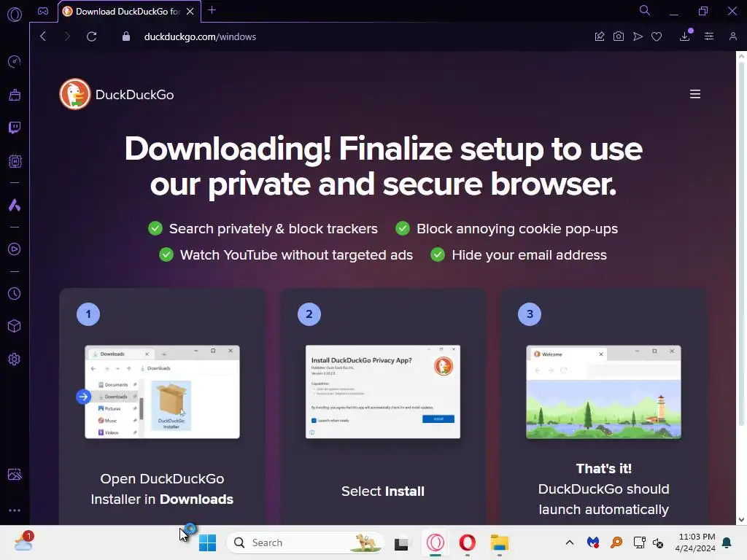Open the notification bell icon
Viewport: 747px width, 560px height.
pyautogui.click(x=727, y=542)
